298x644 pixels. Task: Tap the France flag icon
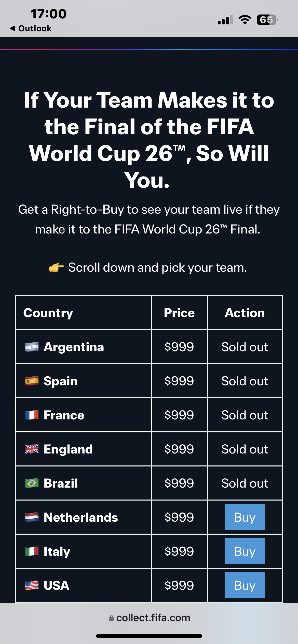pos(32,415)
